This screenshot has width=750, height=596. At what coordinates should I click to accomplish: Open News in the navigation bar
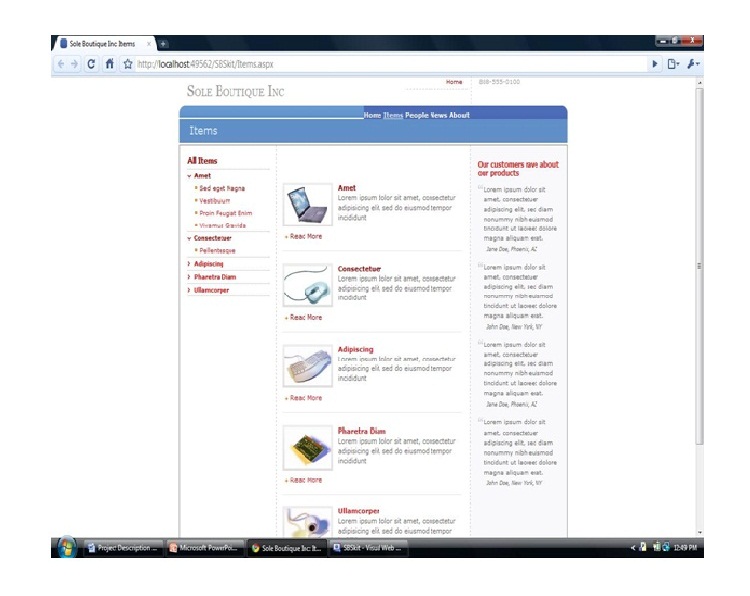pyautogui.click(x=439, y=115)
